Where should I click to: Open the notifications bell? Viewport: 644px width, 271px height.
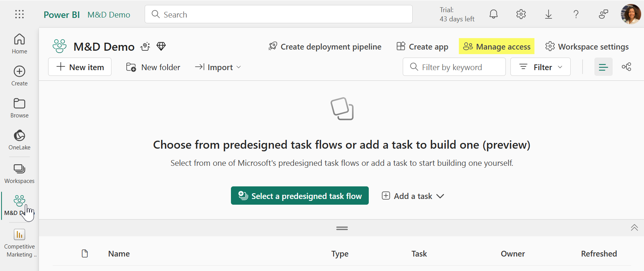tap(494, 14)
